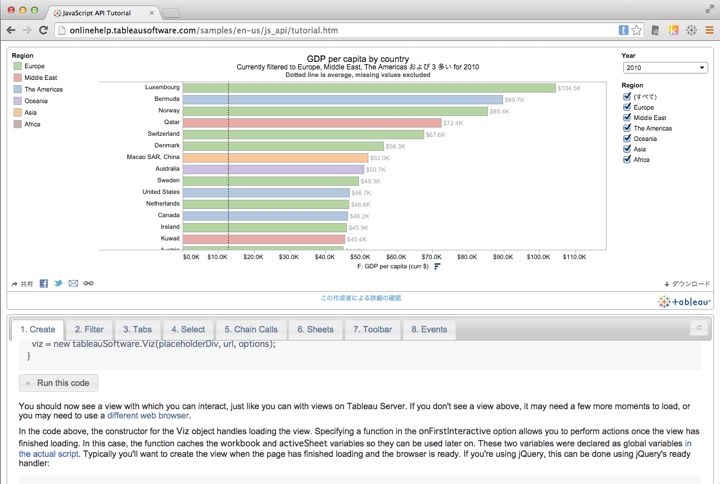Reload the page with the refresh icon

[x=43, y=30]
